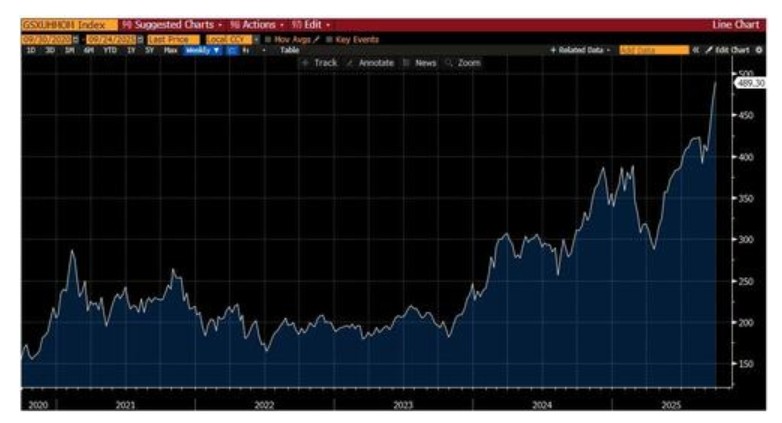This screenshot has height=423, width=782.
Task: Toggle the Mov Avgs checkbox
Action: (x=268, y=39)
